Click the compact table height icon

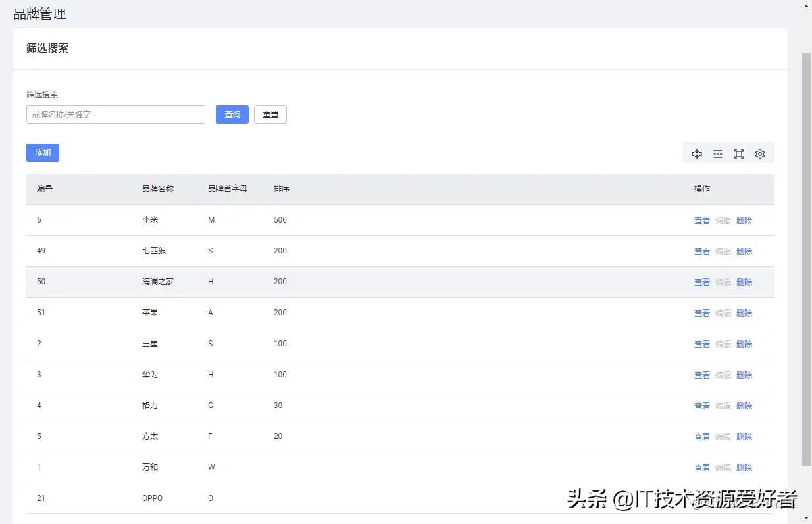tap(697, 153)
